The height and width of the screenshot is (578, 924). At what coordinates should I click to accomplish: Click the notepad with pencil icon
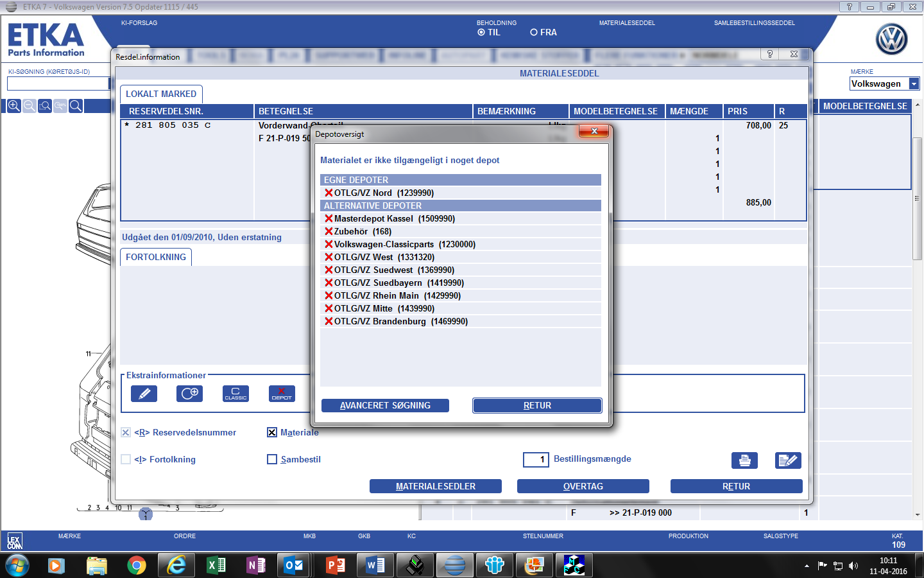[787, 460]
